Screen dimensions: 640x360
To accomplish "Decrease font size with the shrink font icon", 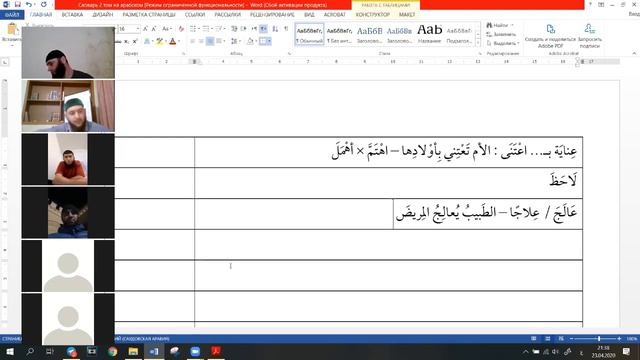I will coord(154,29).
